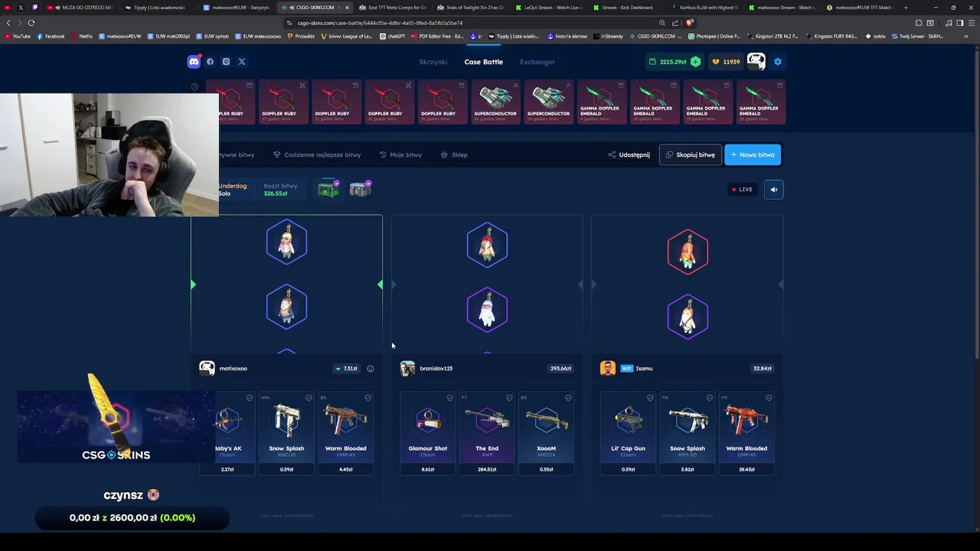
Task: Click top charm in Isamu's spinner
Action: 688,251
